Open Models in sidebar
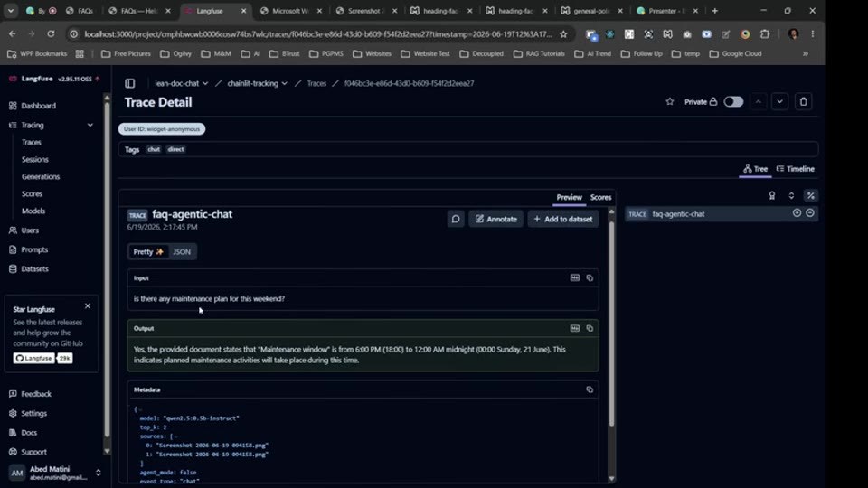868x488 pixels. point(33,211)
